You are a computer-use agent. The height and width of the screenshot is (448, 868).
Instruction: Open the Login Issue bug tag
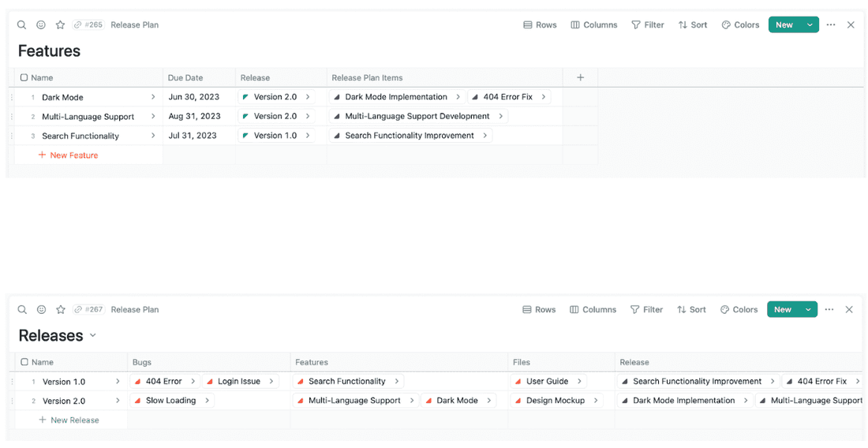(238, 382)
